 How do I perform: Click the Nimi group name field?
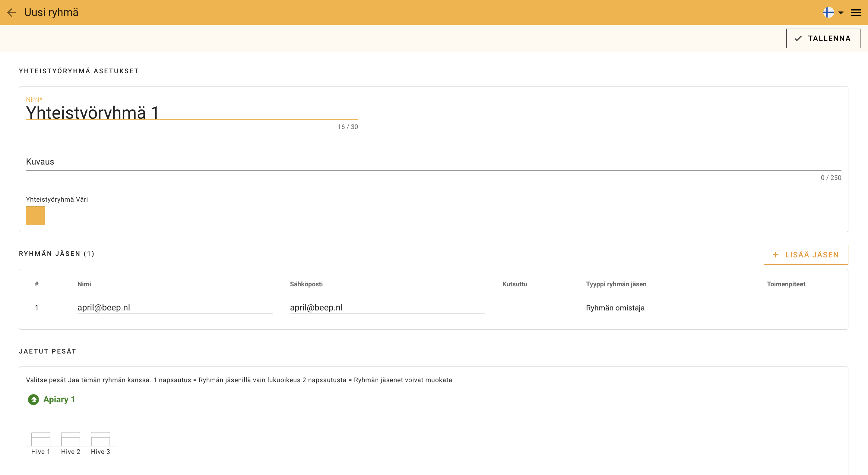click(192, 112)
